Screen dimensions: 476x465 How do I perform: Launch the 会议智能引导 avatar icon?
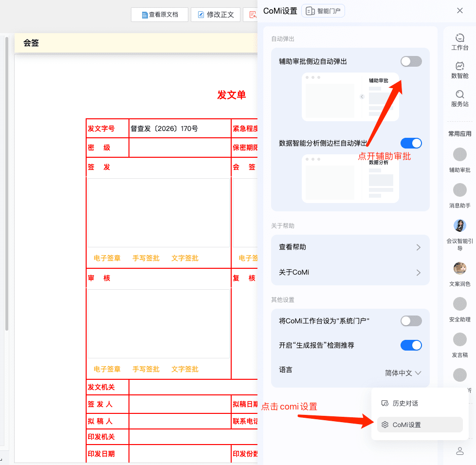tap(459, 225)
